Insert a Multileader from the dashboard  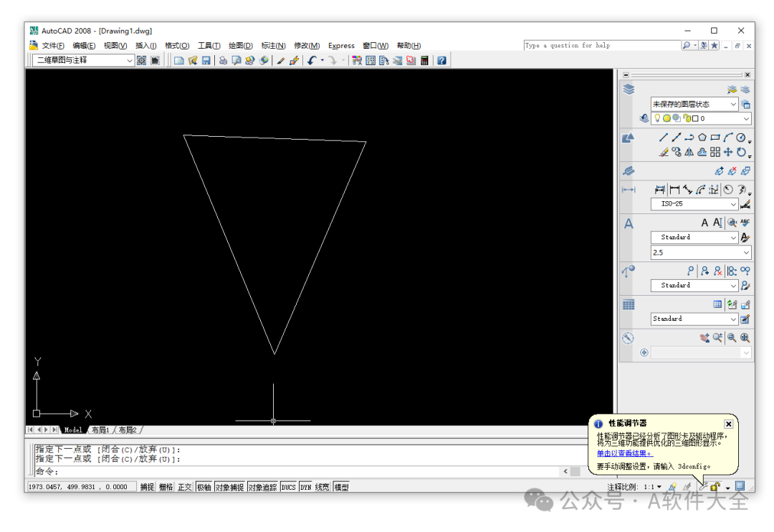(691, 271)
